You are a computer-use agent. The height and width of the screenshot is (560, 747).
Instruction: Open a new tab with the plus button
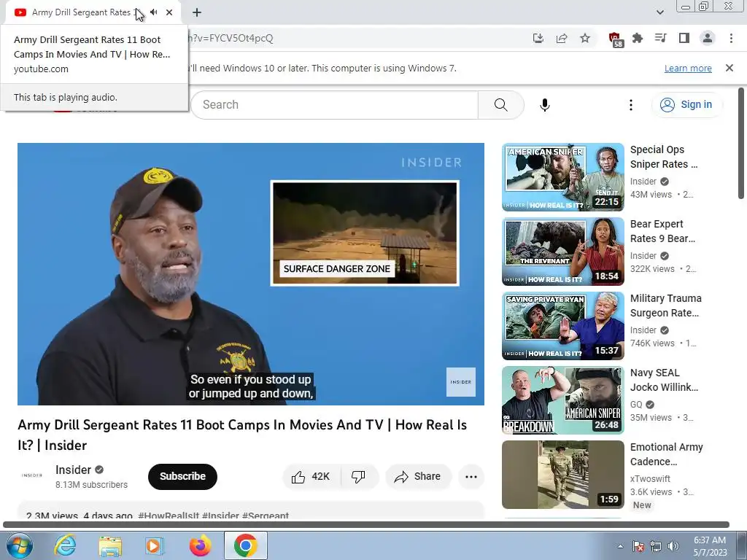(197, 12)
